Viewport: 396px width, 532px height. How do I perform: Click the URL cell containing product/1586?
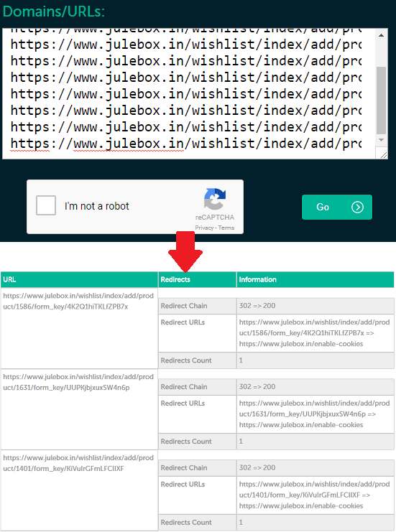coord(79,328)
